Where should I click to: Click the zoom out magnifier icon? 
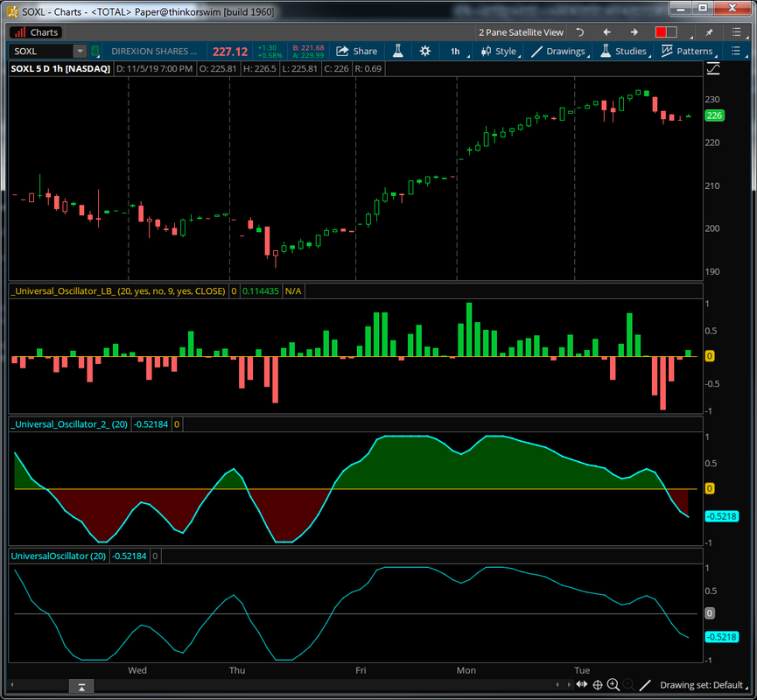pyautogui.click(x=628, y=684)
